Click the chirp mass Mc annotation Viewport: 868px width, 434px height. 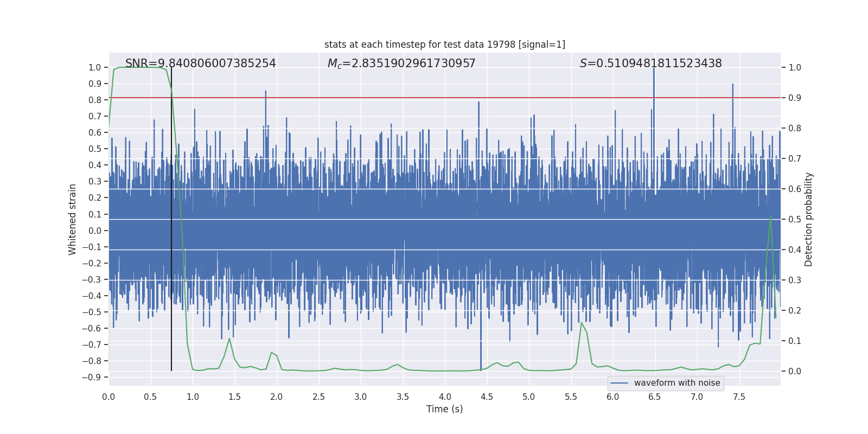[401, 63]
